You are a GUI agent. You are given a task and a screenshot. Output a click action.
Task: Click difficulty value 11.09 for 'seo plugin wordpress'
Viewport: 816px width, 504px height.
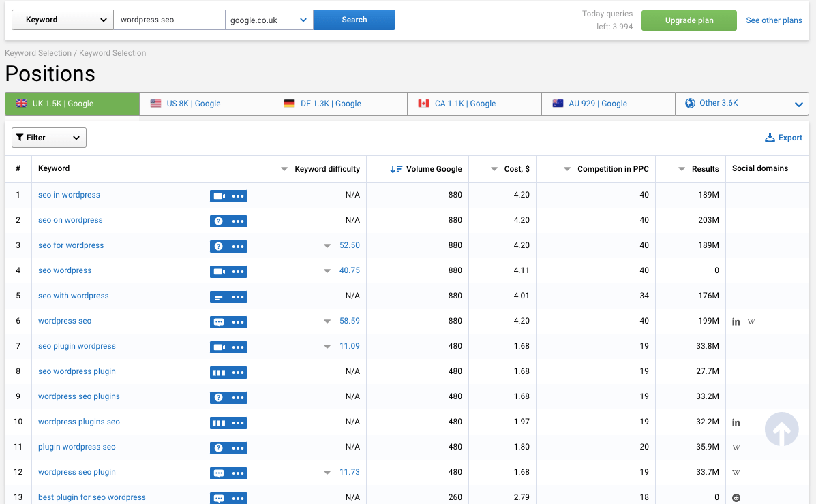pyautogui.click(x=349, y=346)
